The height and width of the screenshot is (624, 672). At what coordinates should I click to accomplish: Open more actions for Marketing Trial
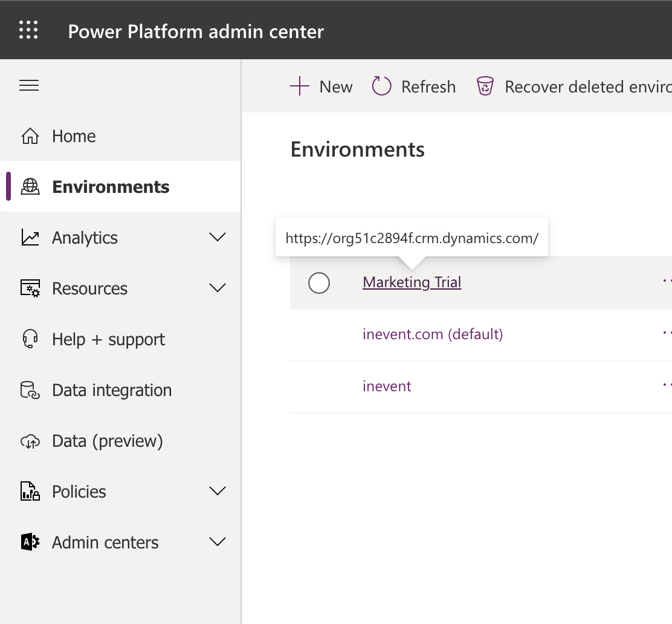click(x=667, y=281)
